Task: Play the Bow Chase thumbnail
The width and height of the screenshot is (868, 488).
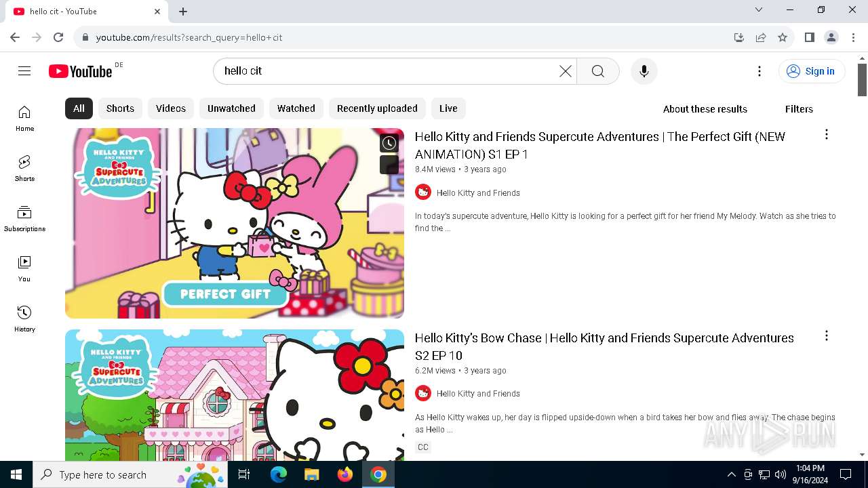Action: pos(235,395)
